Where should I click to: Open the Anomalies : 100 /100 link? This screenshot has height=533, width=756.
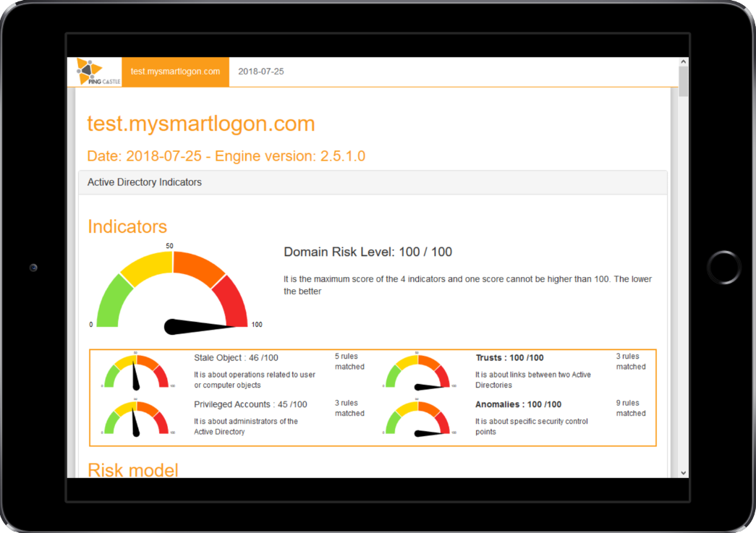click(518, 404)
